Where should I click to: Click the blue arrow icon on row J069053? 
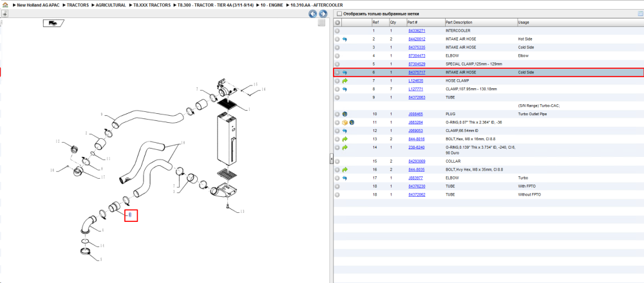coord(345,131)
